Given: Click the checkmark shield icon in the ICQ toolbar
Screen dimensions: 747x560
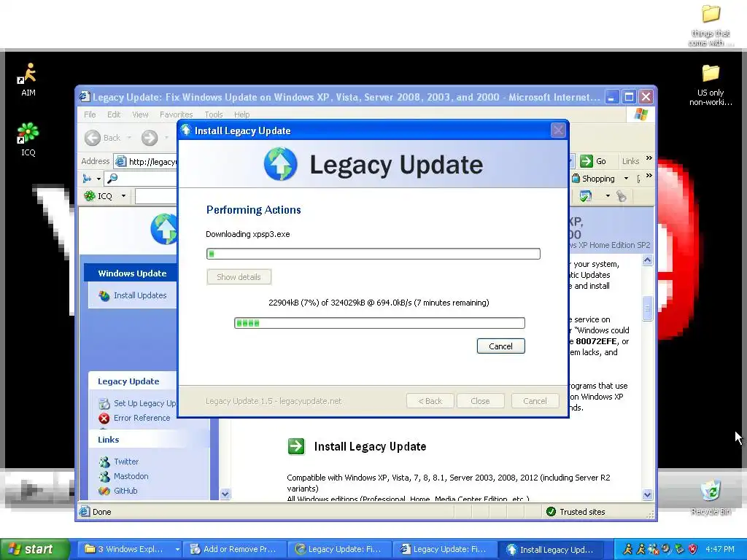Looking at the screenshot, I should click(586, 195).
